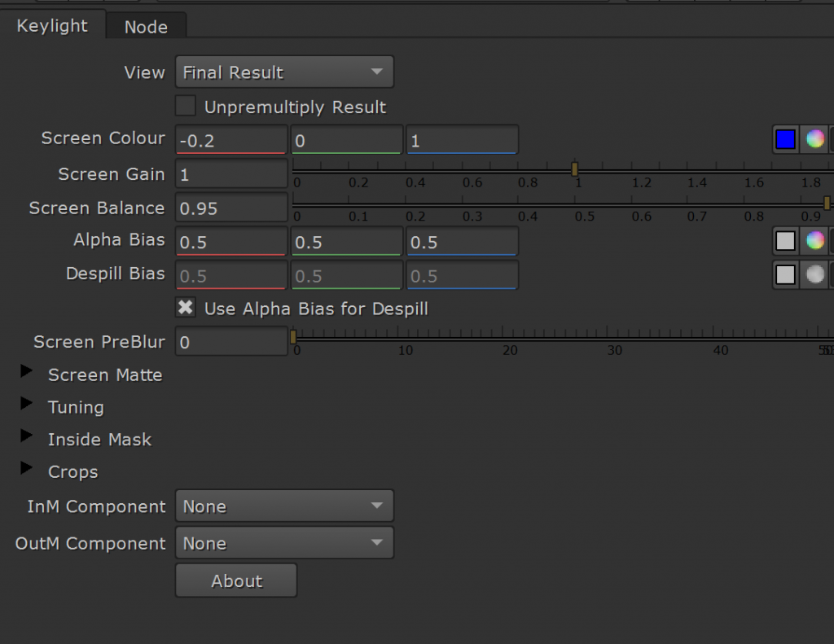
Task: Uncheck Use Alpha Bias for Despill
Action: [185, 308]
